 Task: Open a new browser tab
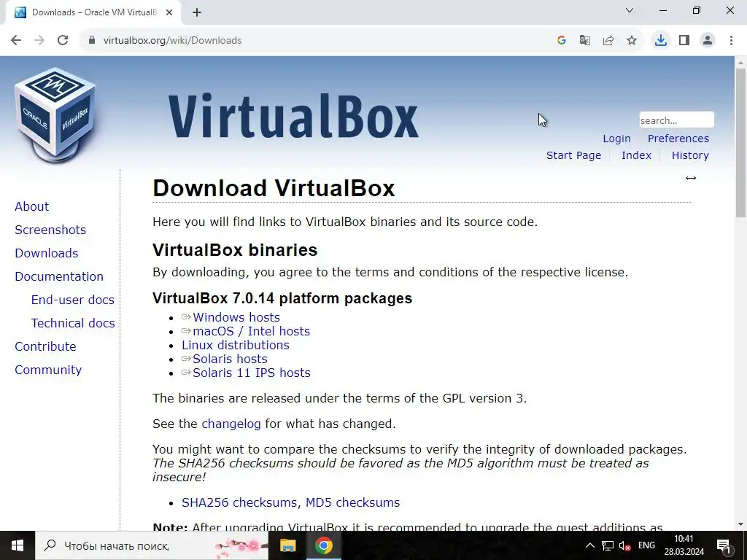(197, 13)
